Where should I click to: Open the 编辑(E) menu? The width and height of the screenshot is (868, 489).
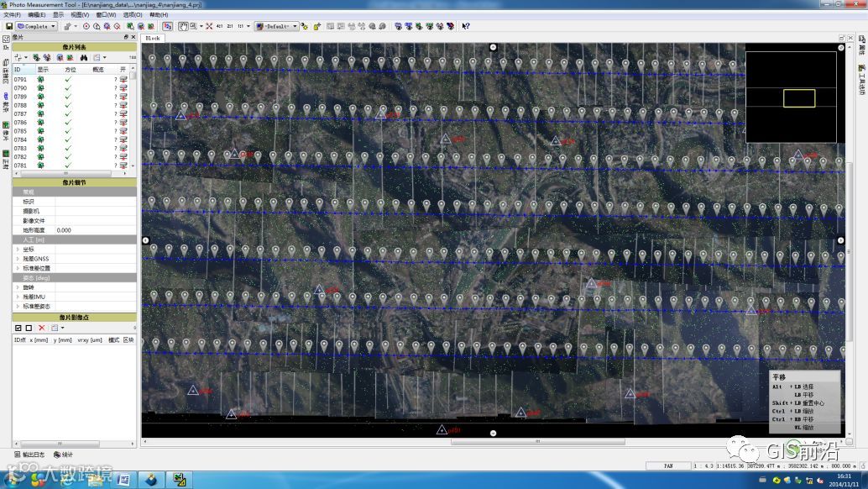tap(37, 14)
